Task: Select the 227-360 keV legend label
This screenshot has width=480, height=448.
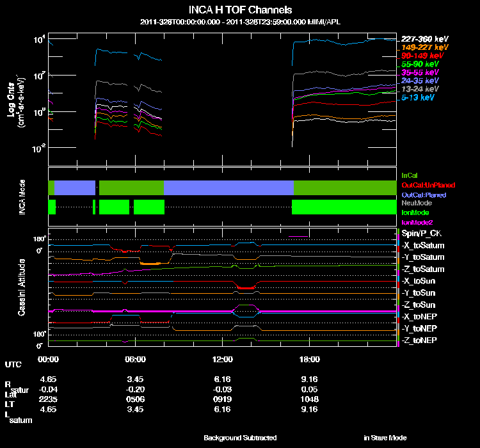Action: pyautogui.click(x=424, y=39)
